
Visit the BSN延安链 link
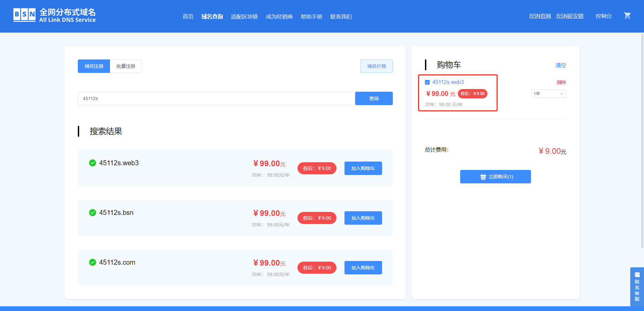click(570, 16)
